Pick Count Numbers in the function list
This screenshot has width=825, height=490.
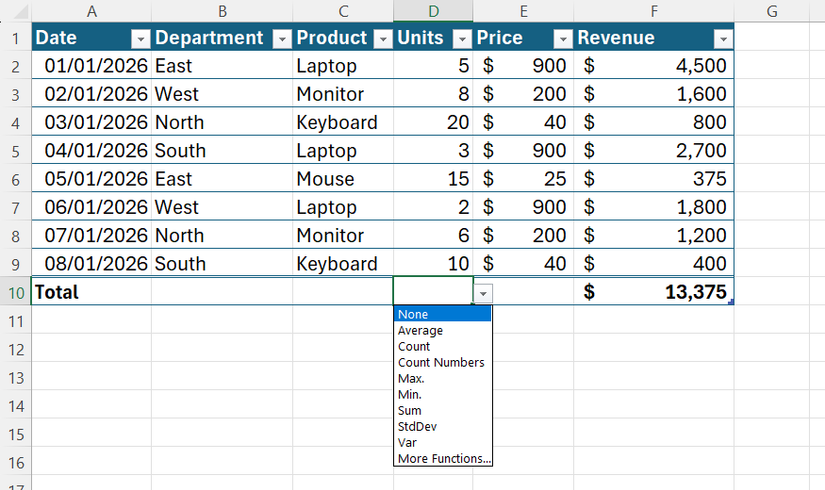point(440,363)
